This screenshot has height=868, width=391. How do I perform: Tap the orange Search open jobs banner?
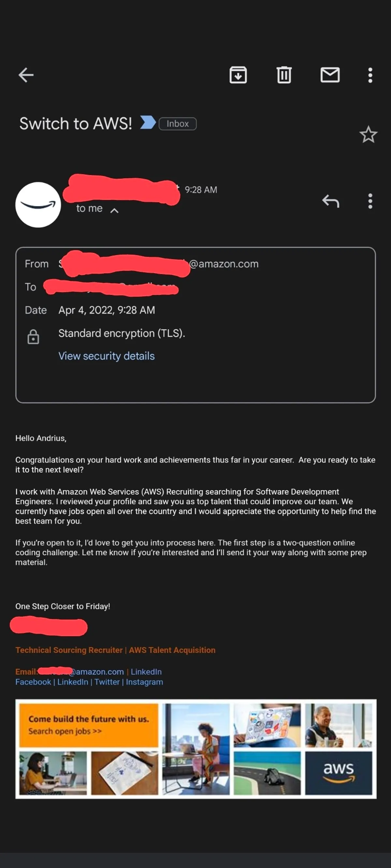pyautogui.click(x=89, y=725)
